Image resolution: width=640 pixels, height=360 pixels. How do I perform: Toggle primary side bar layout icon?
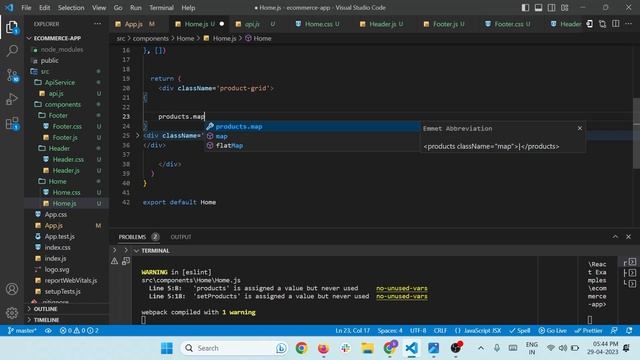pyautogui.click(x=525, y=8)
